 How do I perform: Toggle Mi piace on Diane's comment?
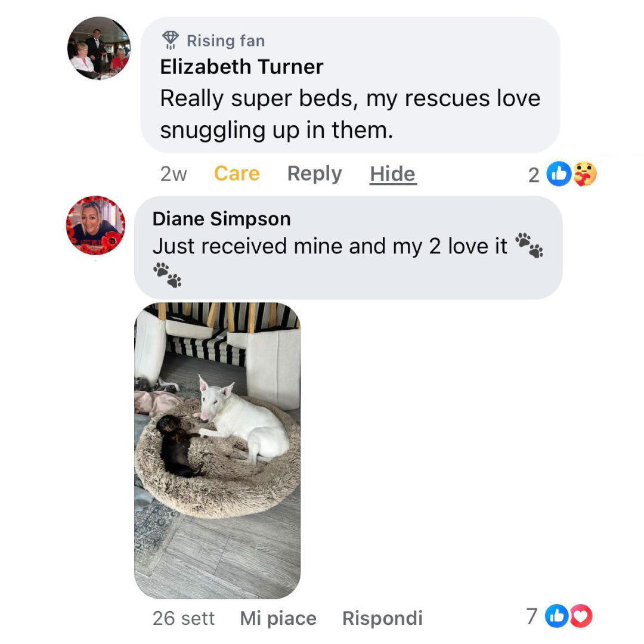278,618
